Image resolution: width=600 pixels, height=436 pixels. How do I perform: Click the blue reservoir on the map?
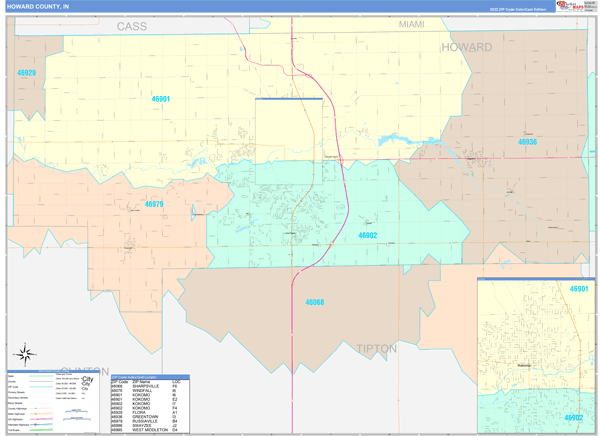tap(397, 141)
